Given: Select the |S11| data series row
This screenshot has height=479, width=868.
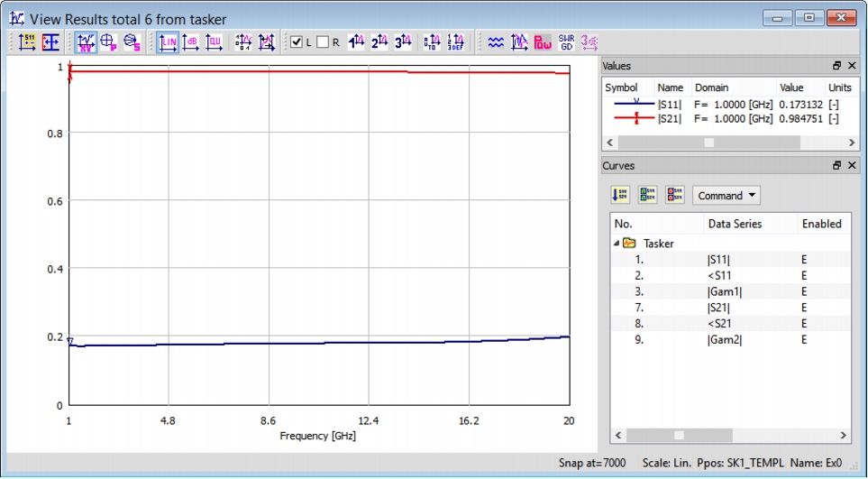Looking at the screenshot, I should pos(731,259).
